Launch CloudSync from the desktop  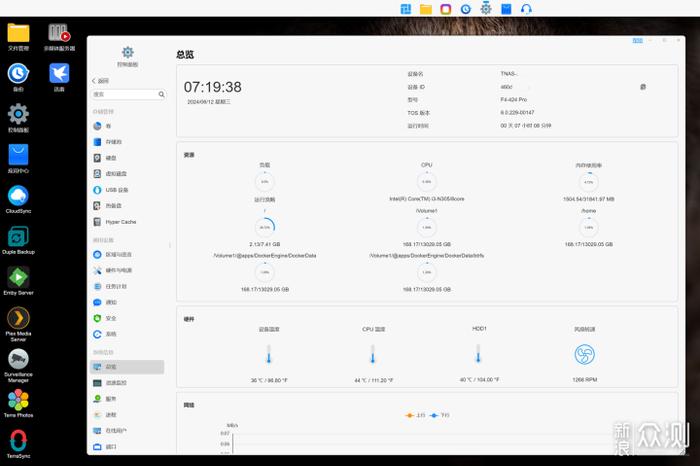(x=18, y=199)
